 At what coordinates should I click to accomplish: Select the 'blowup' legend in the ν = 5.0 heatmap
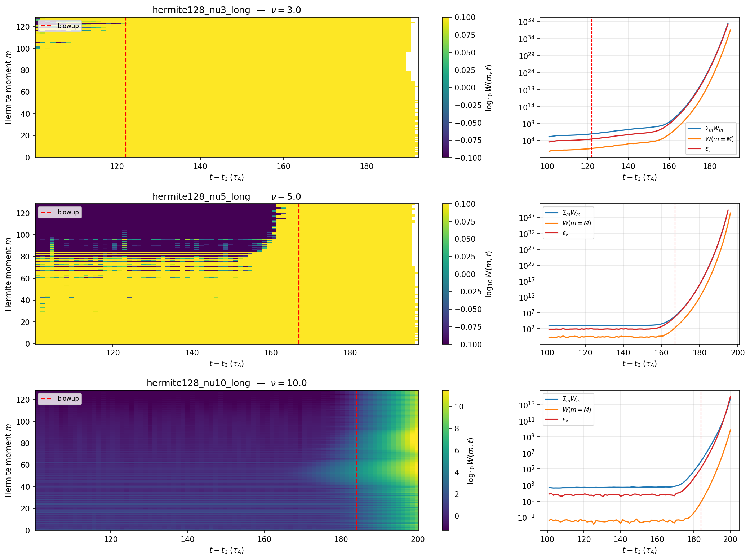[x=60, y=212]
